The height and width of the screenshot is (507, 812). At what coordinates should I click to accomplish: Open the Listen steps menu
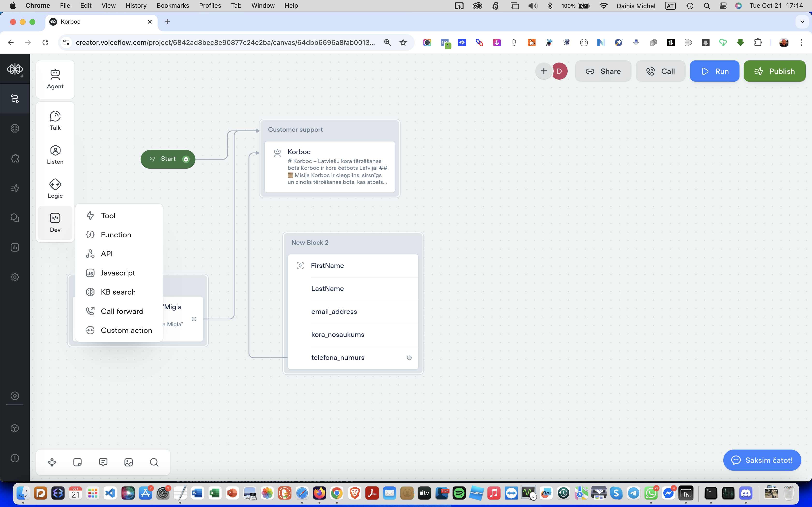(55, 155)
